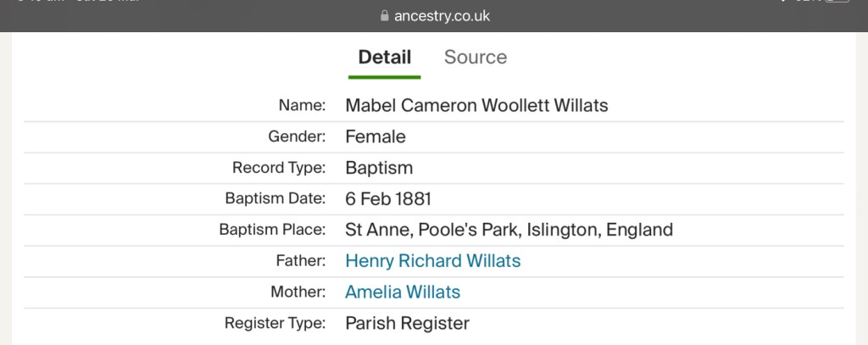This screenshot has width=868, height=345.
Task: Tap the ancestry.co.uk address field
Action: [442, 16]
